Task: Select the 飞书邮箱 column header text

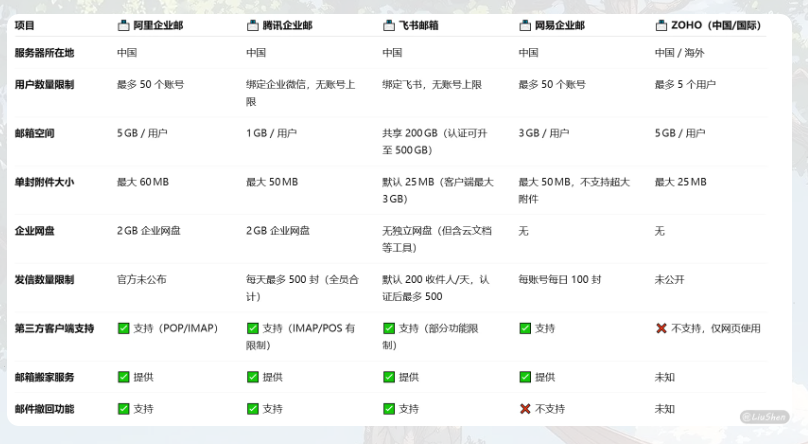Action: [418, 25]
